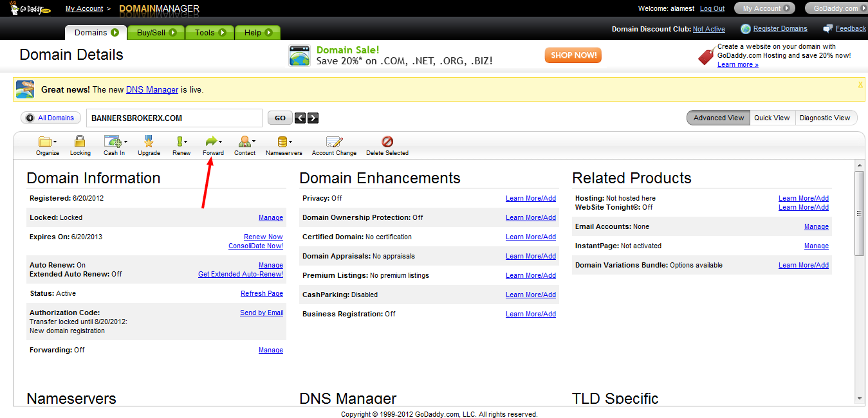Click Learn More/Add for Certified Domain
868x418 pixels.
531,237
